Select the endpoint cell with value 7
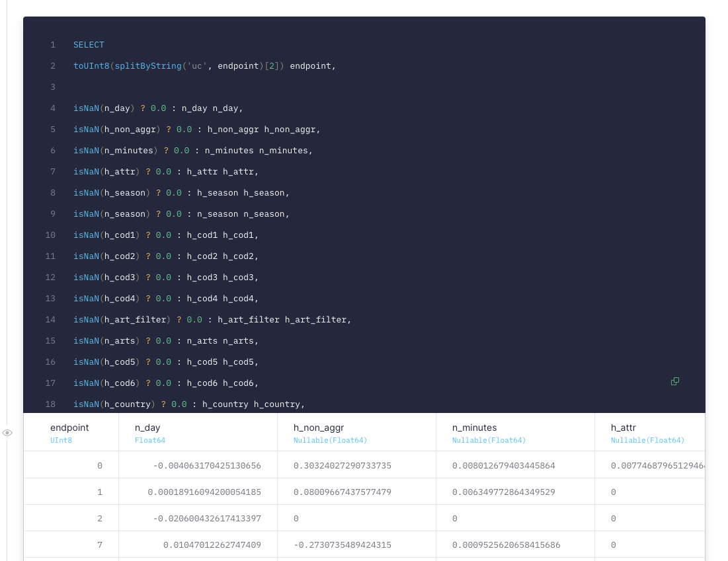The image size is (728, 561). (x=100, y=544)
